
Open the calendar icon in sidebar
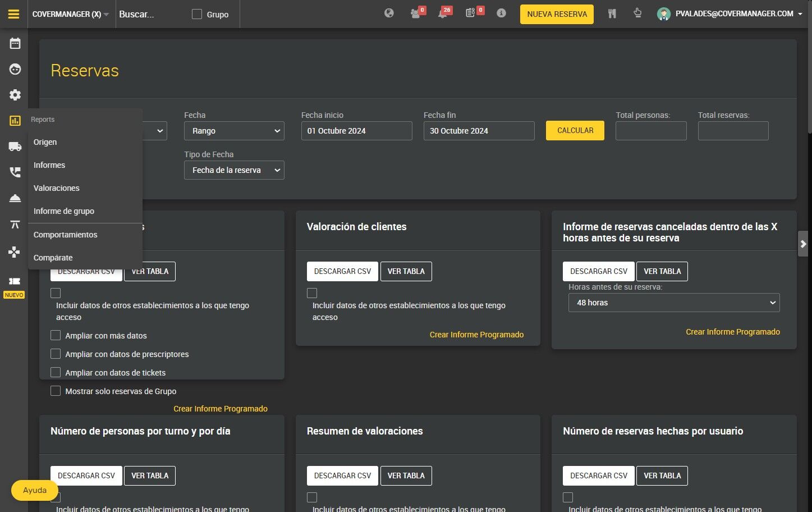(15, 43)
